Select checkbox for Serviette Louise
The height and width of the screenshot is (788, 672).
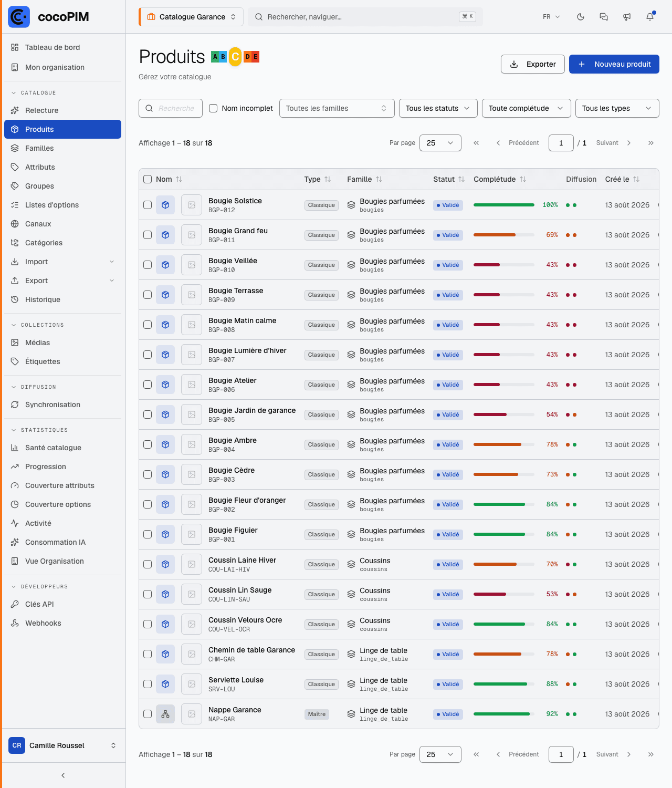[x=148, y=684]
